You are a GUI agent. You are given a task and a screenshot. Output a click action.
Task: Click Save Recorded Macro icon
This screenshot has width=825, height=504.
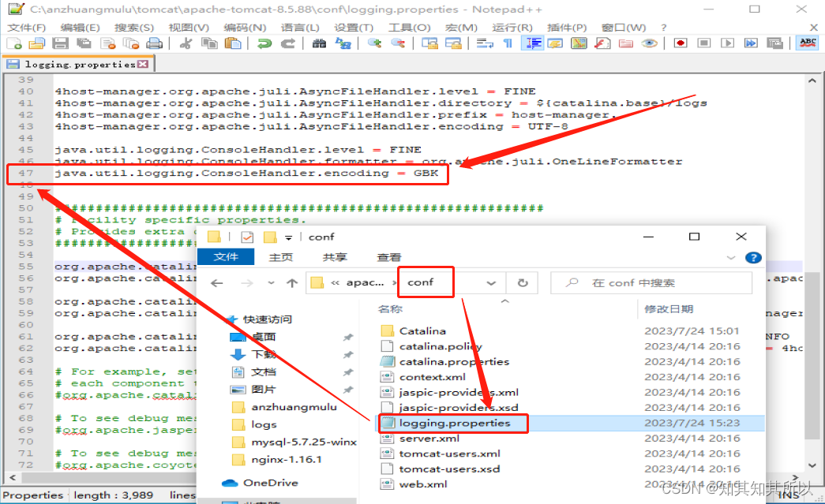[x=774, y=43]
